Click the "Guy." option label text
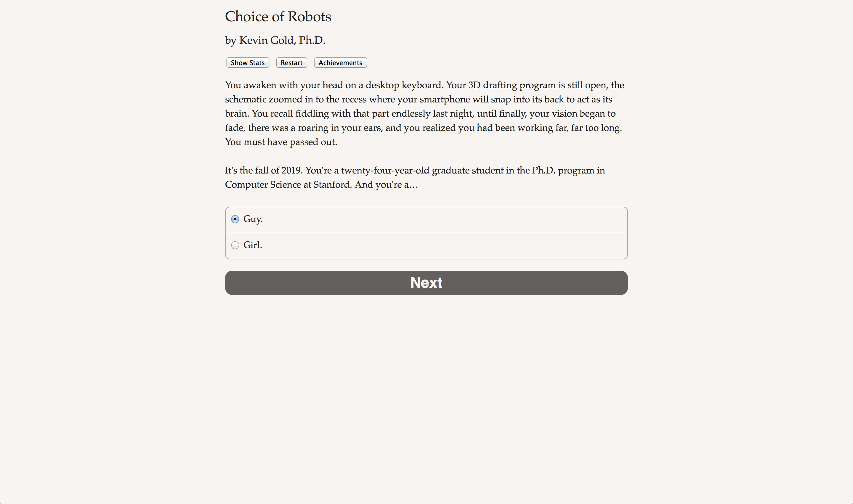Viewport: 853px width, 504px height. (x=253, y=219)
